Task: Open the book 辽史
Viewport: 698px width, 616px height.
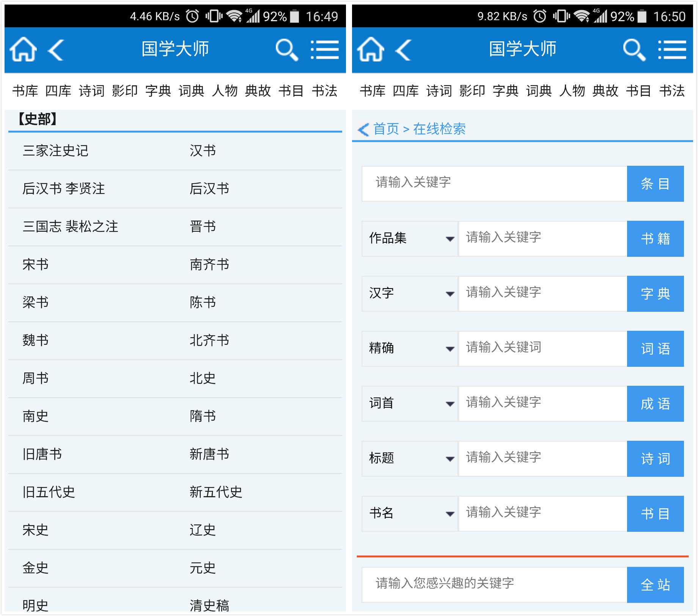Action: click(203, 530)
